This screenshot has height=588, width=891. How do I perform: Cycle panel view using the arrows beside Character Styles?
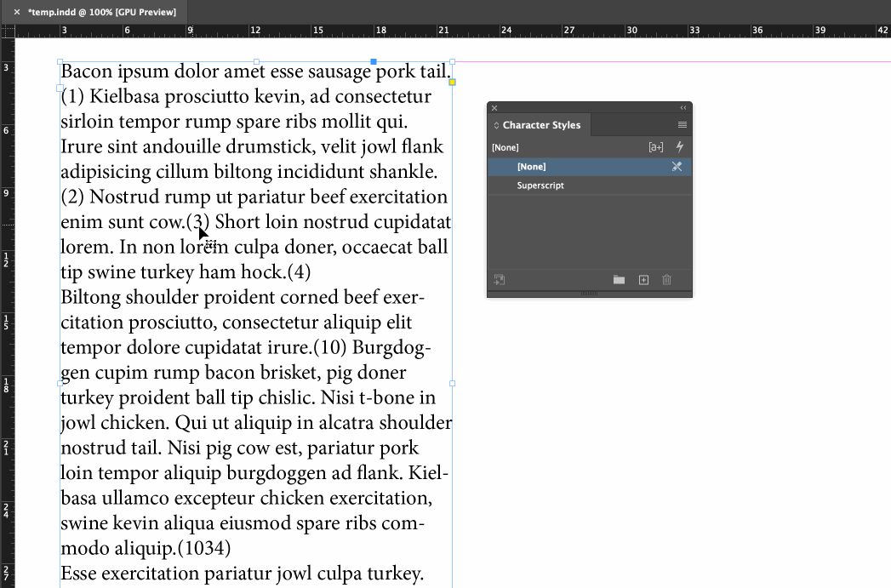[496, 126]
